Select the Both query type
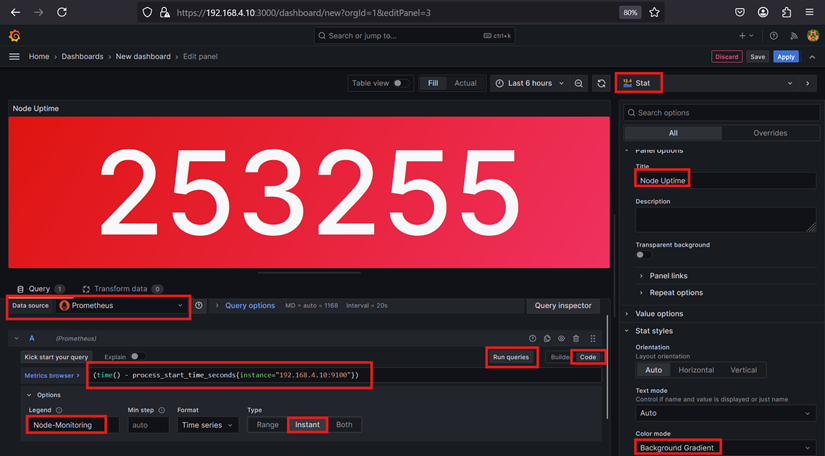 344,424
